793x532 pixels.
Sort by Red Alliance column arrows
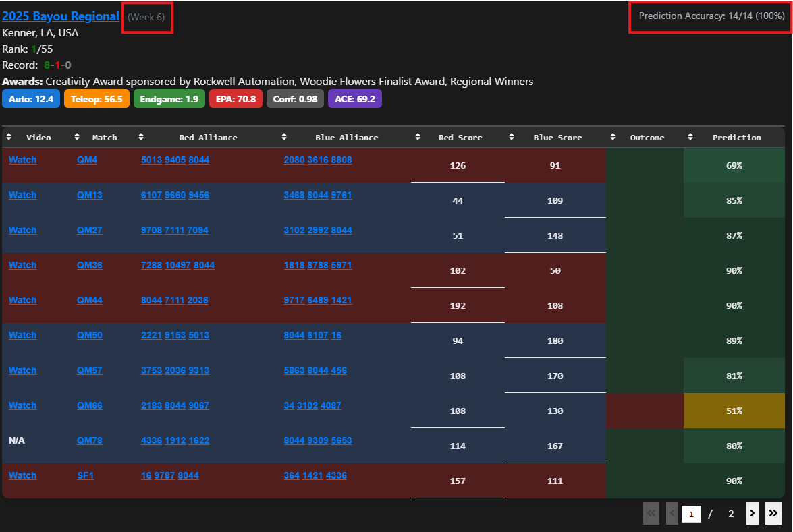point(141,137)
